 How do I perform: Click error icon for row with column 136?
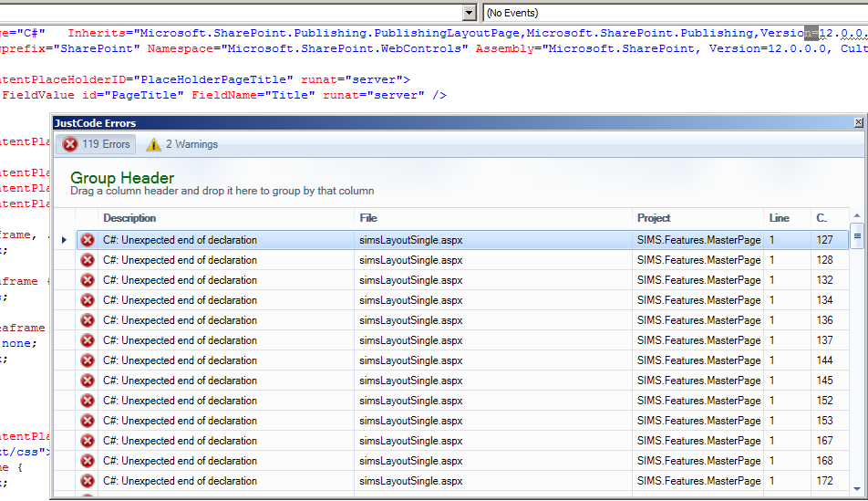88,320
